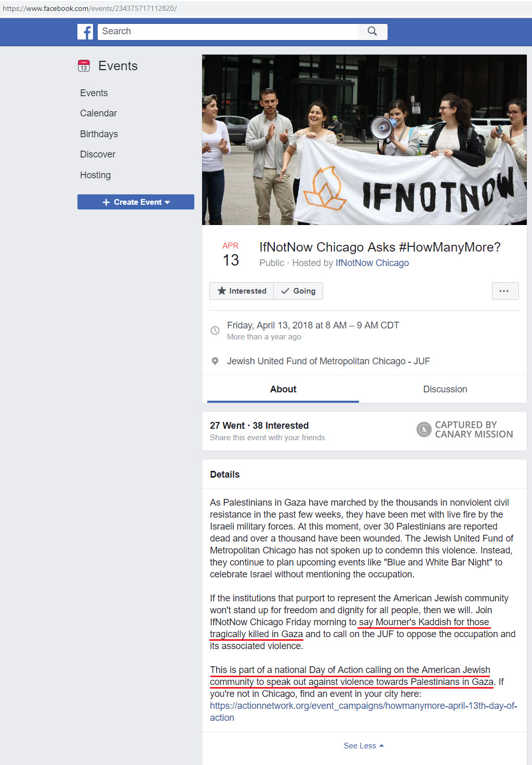Open the actionnetwork.org event campaign link
This screenshot has height=765, width=532.
tap(363, 711)
